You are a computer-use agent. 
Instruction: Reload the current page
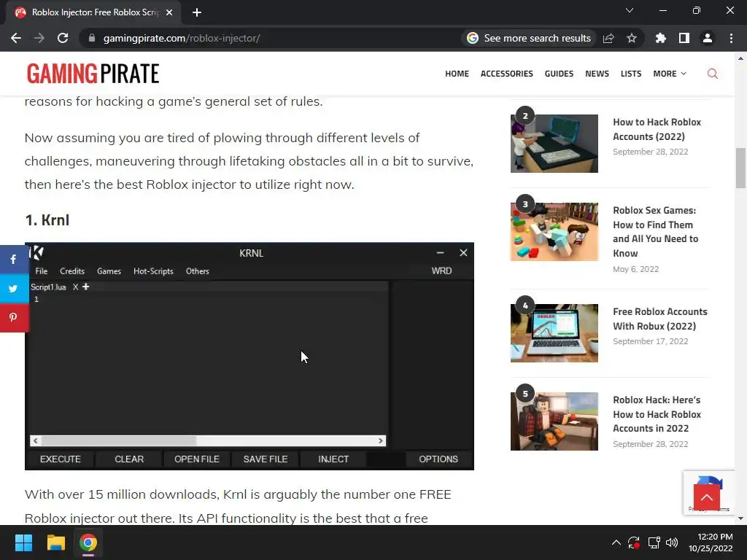(x=63, y=38)
